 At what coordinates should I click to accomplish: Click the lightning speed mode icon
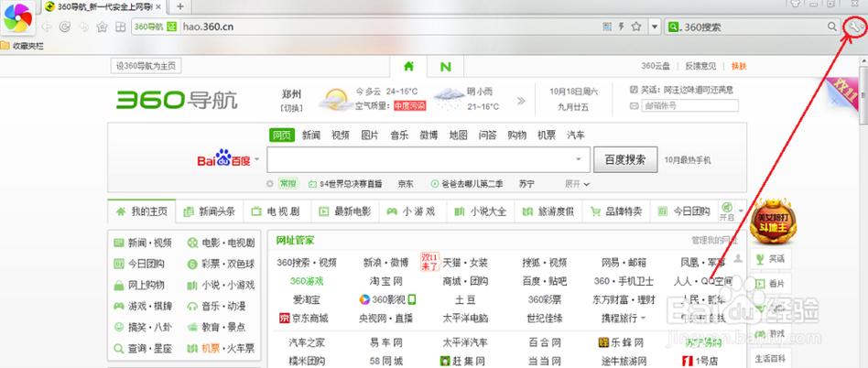pyautogui.click(x=622, y=27)
